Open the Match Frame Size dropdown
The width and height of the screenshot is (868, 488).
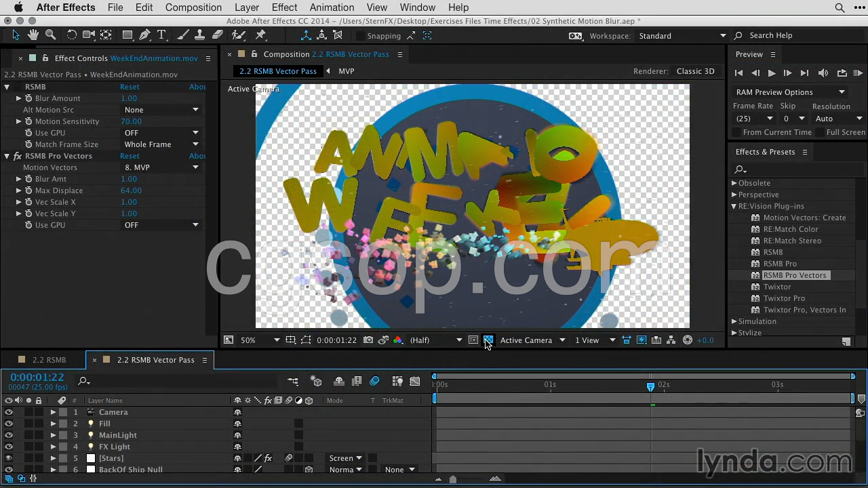pyautogui.click(x=161, y=144)
